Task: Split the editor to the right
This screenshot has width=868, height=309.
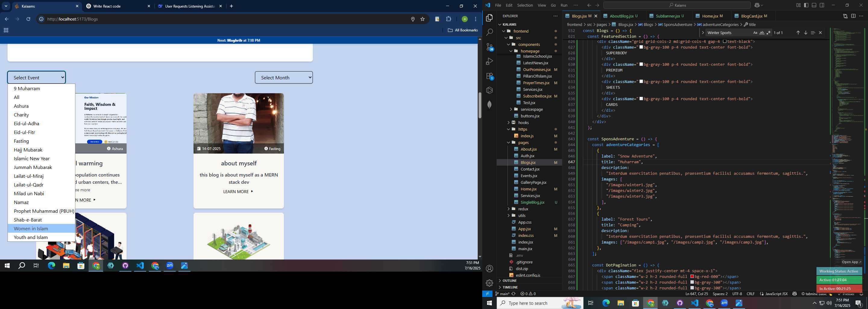Action: click(853, 16)
